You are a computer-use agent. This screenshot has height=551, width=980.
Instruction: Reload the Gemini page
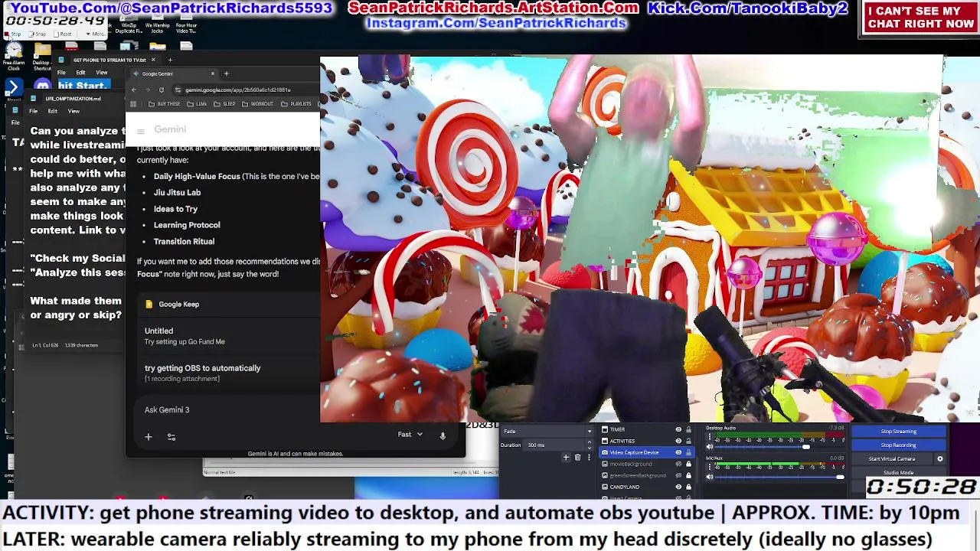tap(161, 90)
